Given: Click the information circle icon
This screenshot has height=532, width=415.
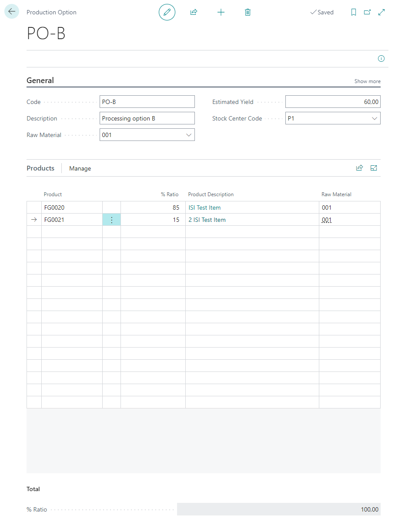Looking at the screenshot, I should (x=381, y=59).
